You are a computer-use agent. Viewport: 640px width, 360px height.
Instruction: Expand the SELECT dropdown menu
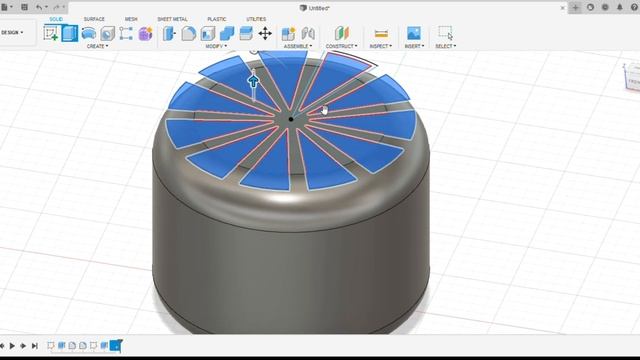(446, 46)
